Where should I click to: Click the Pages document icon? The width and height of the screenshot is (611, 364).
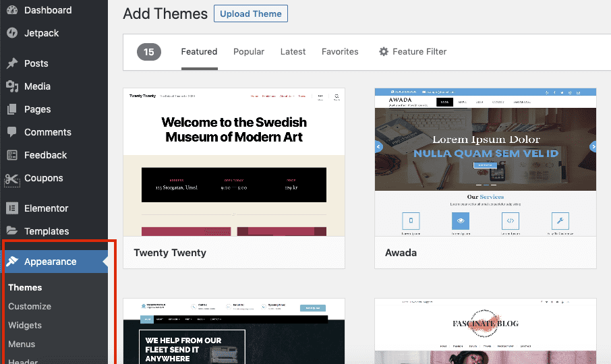(x=12, y=109)
